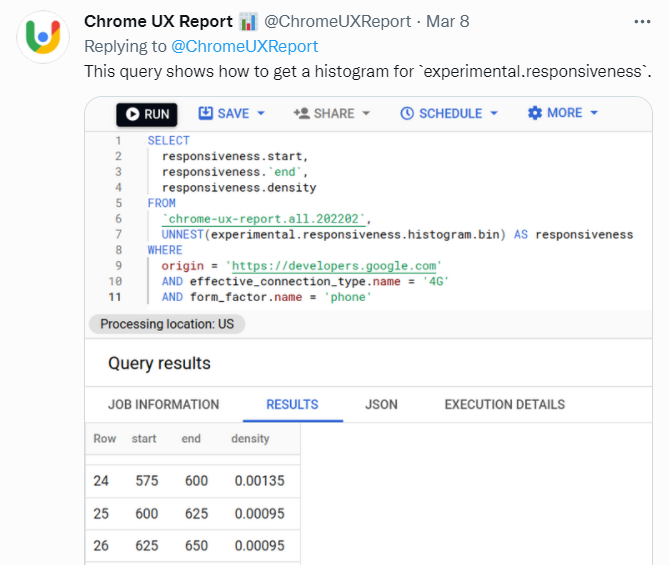Click the 'phone' string on line 11
Viewport: 670px width, 565px height.
click(x=348, y=297)
